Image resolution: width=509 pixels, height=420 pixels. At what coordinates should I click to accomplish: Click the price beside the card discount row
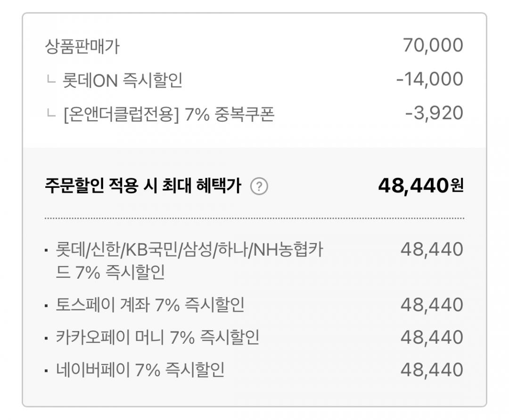point(432,250)
